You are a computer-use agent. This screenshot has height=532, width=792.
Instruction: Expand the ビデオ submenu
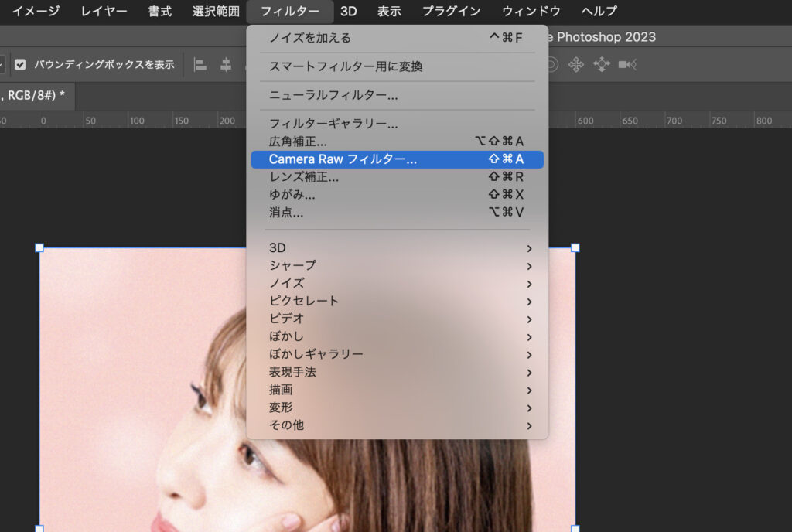(397, 319)
